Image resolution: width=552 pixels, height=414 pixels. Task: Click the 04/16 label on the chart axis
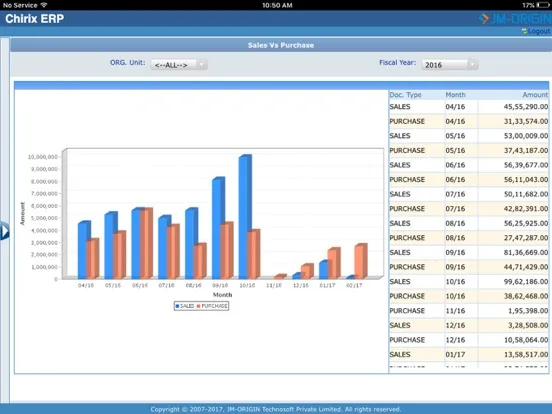[x=86, y=286]
